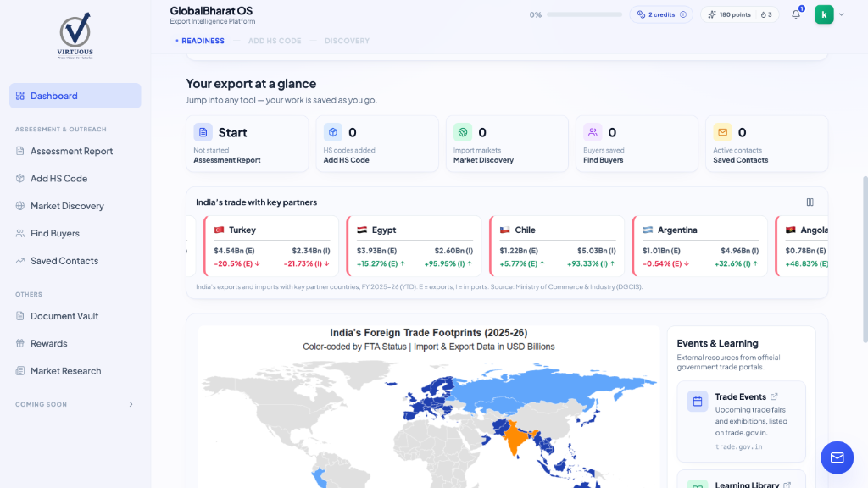Click the yellow envelope icon on Saved Contacts card
This screenshot has height=488, width=868.
(722, 132)
